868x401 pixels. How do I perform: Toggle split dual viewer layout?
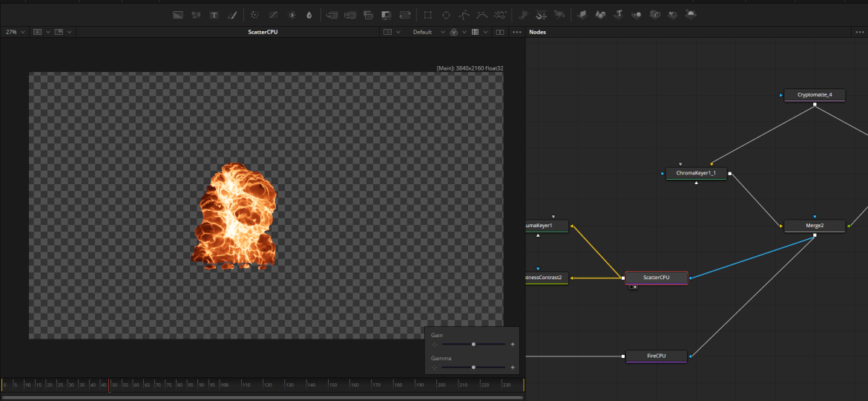point(500,33)
